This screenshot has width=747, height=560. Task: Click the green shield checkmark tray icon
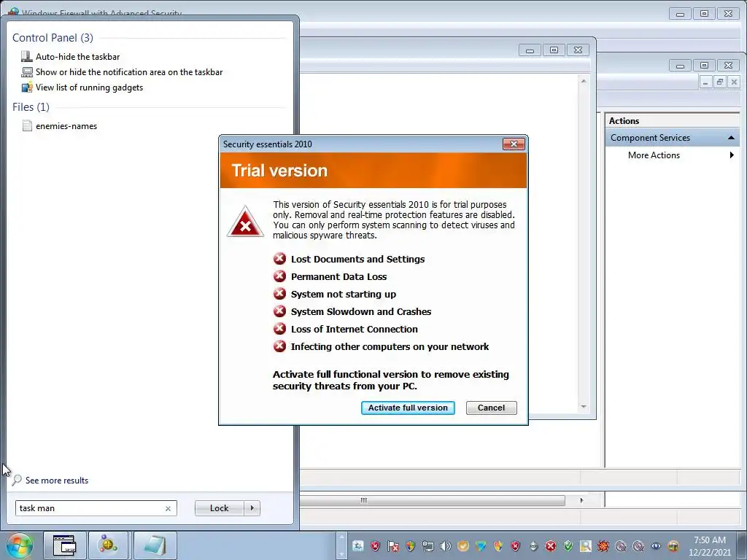568,546
